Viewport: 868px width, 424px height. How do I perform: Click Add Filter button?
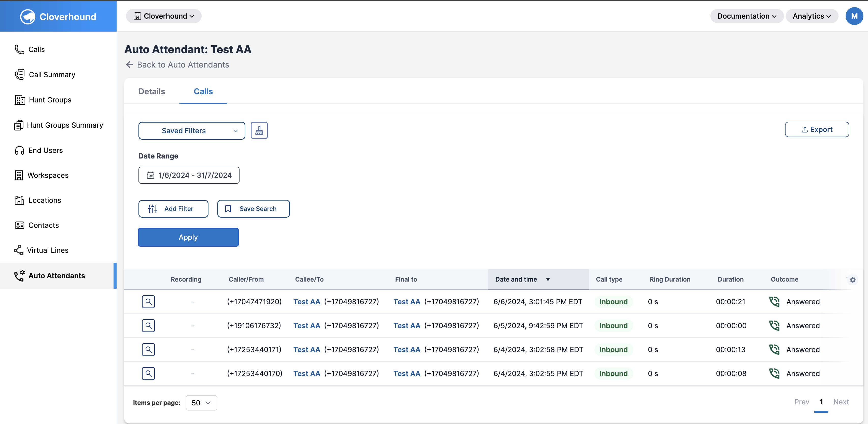[x=173, y=209]
